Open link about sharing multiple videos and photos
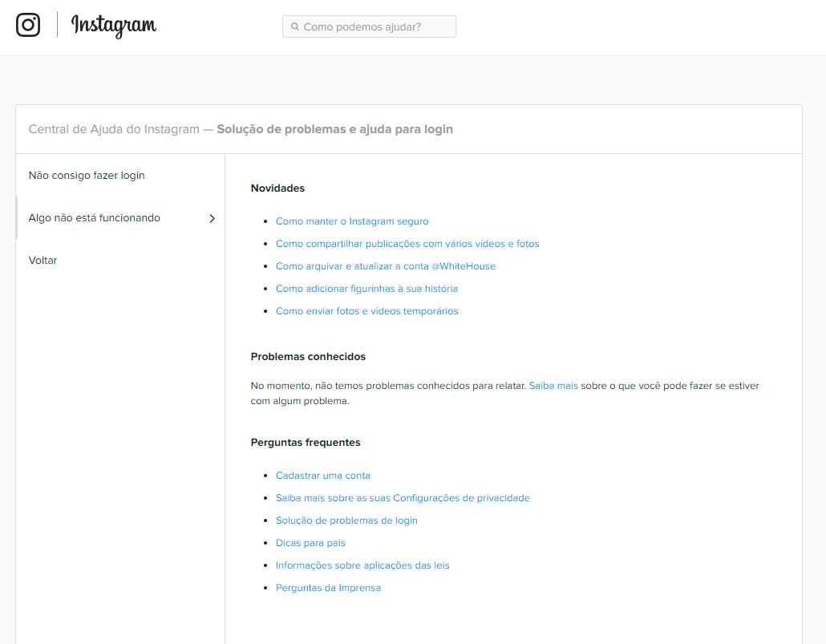826x644 pixels. 407,244
